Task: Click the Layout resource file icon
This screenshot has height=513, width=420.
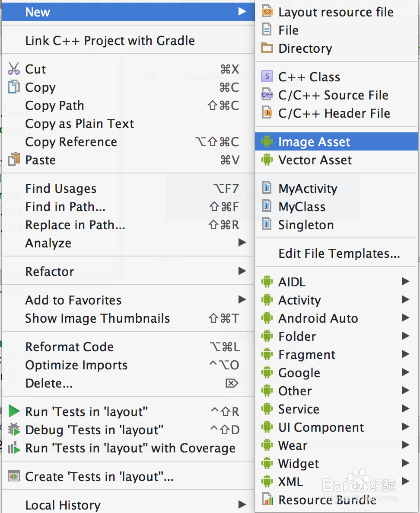Action: point(267,11)
